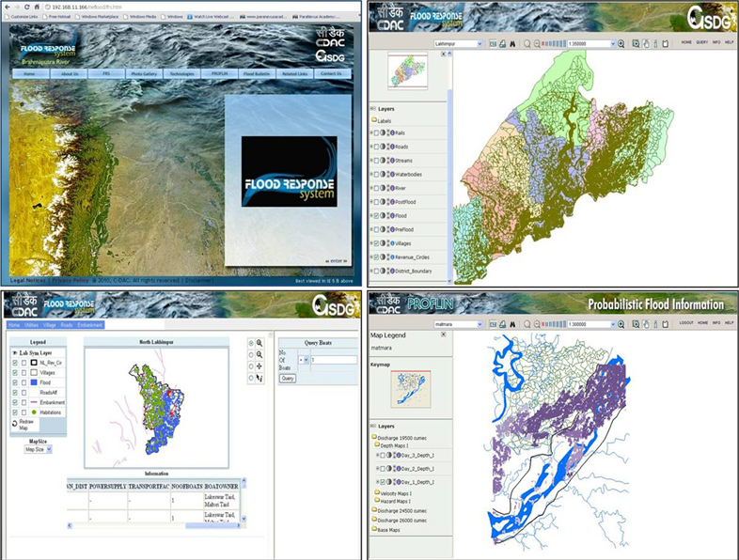Click the Redraw Map icon in Legend

tap(16, 423)
